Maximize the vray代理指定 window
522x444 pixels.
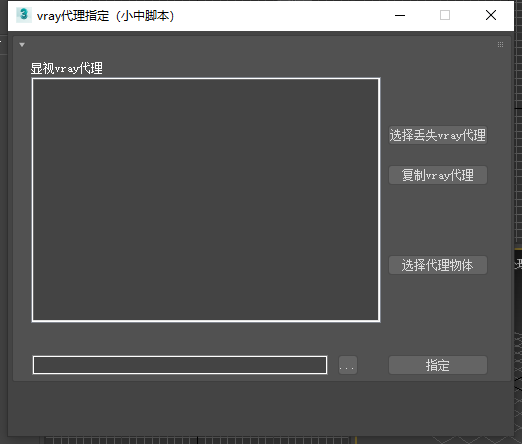pyautogui.click(x=445, y=15)
